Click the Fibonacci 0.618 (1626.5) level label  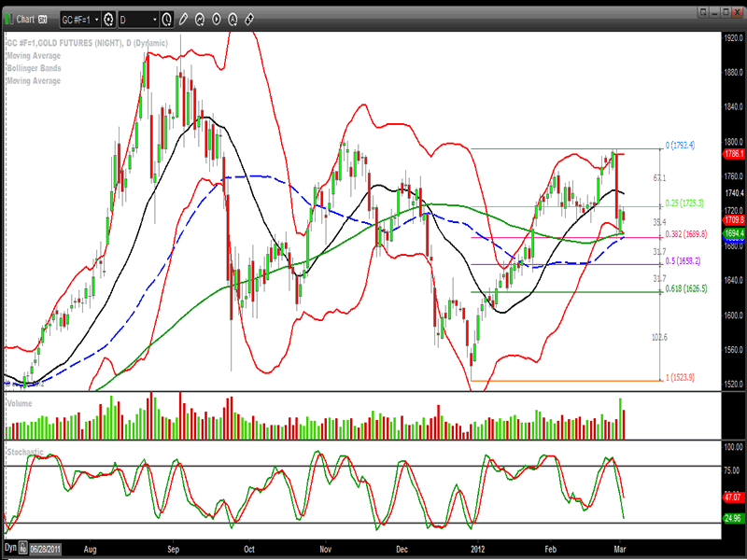686,288
